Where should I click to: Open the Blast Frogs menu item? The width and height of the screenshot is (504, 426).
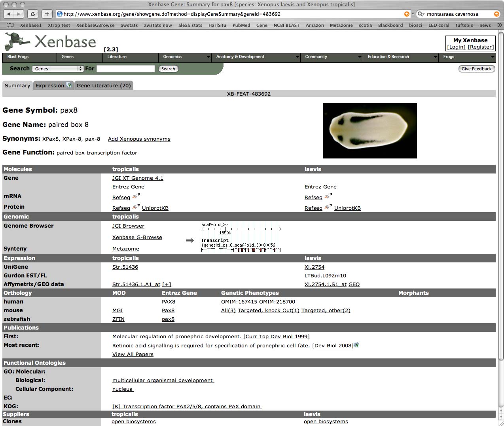(18, 57)
